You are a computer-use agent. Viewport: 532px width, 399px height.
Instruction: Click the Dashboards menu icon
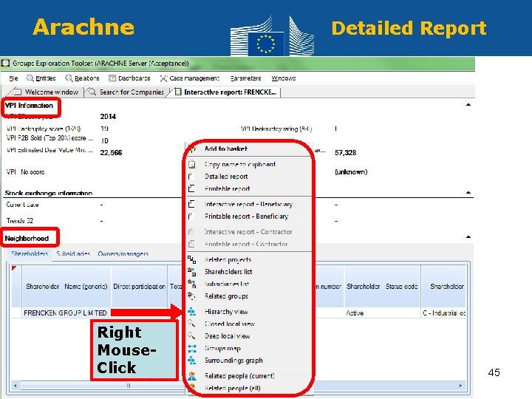coord(112,78)
